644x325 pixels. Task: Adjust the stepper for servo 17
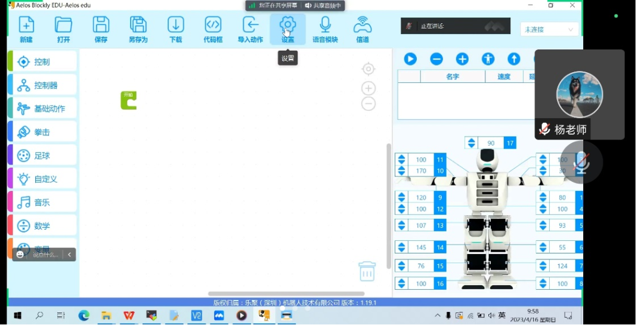(472, 143)
